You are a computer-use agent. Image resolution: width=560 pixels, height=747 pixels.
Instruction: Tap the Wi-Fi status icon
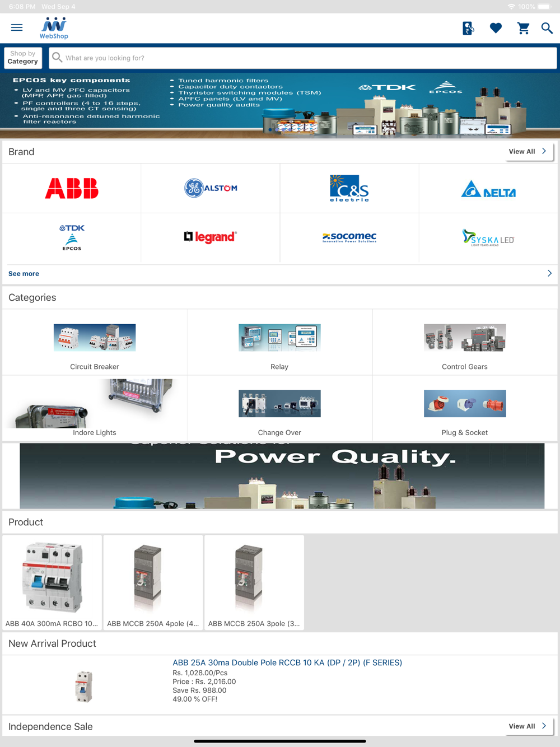coord(511,7)
